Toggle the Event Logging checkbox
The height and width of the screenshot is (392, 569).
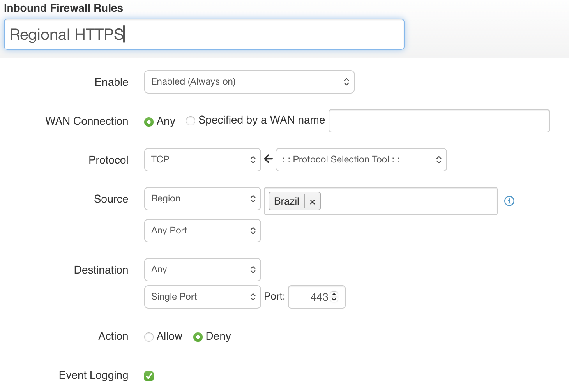149,376
